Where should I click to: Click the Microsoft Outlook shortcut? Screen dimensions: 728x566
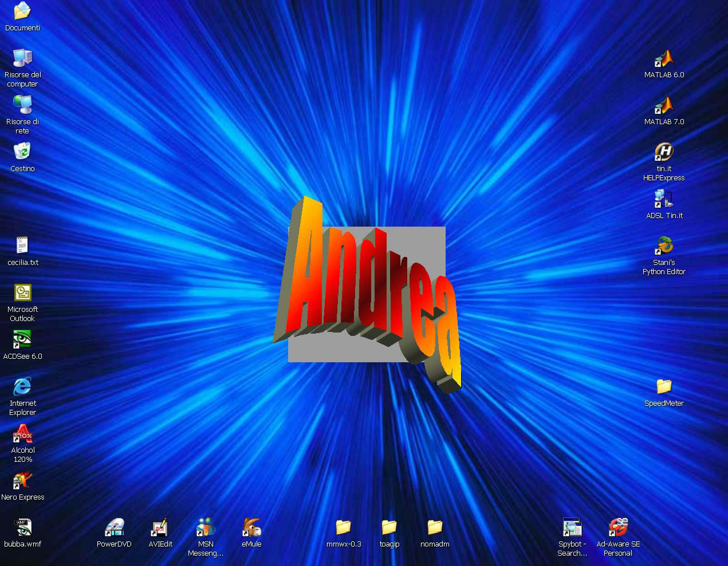click(x=22, y=293)
